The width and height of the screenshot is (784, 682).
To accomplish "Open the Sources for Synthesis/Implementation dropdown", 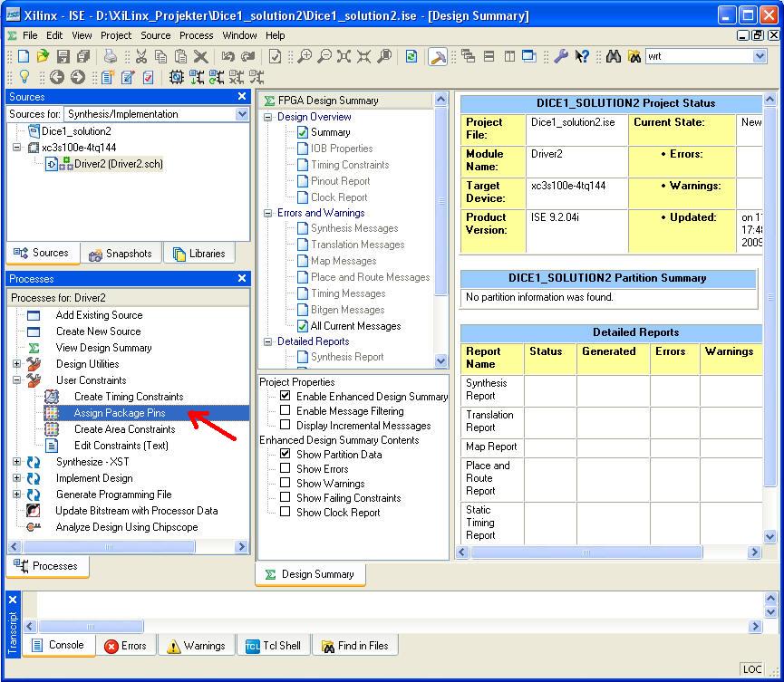I will pyautogui.click(x=242, y=114).
